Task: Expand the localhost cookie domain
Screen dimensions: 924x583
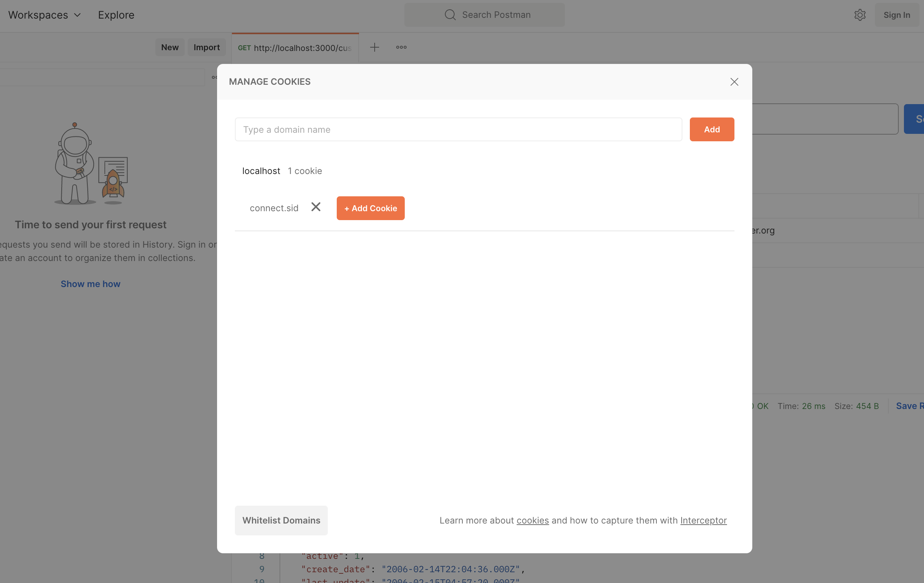Action: point(261,171)
